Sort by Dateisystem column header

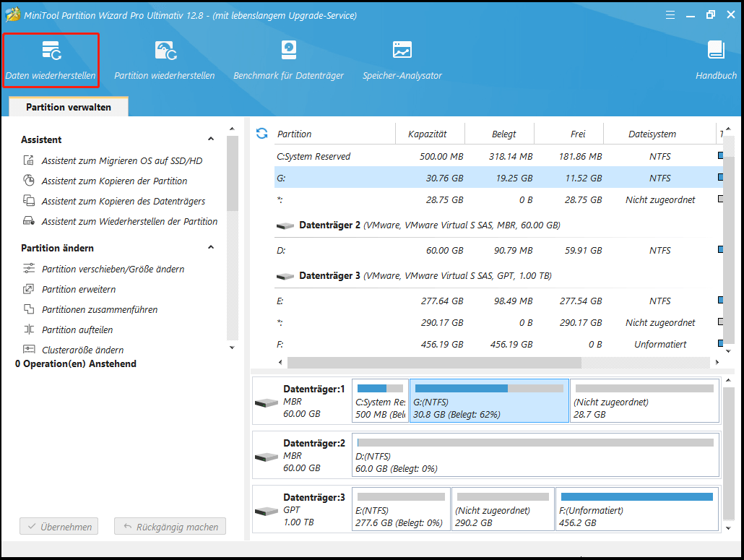click(659, 134)
